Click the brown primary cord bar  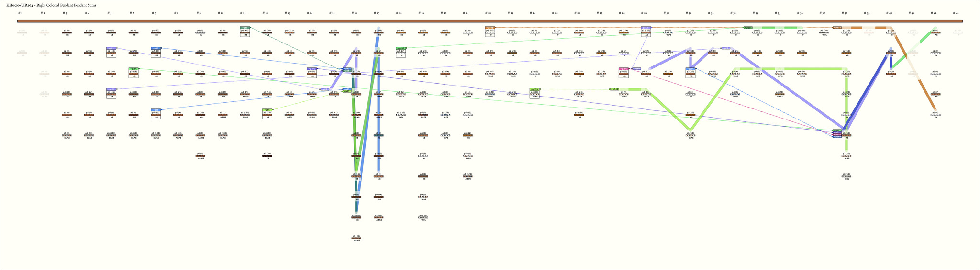[489, 21]
